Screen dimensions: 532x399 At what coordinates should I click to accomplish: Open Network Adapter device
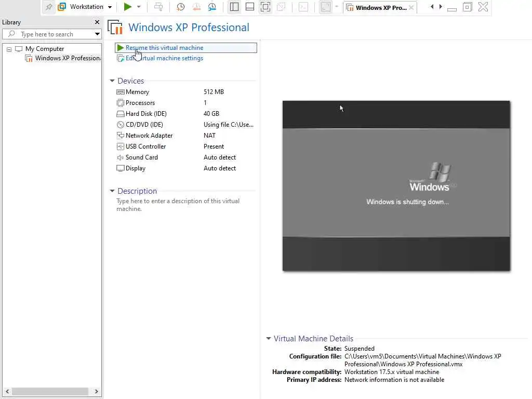click(x=149, y=136)
